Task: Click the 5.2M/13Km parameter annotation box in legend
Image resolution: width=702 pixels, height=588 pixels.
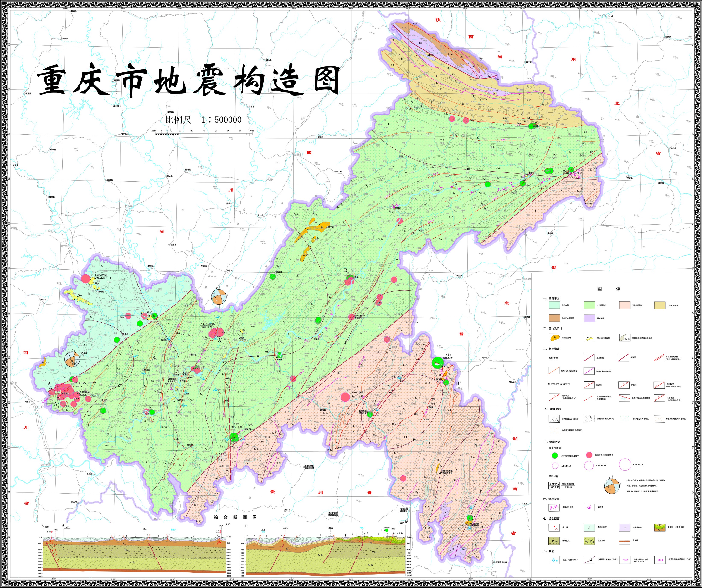Action: pos(554,486)
